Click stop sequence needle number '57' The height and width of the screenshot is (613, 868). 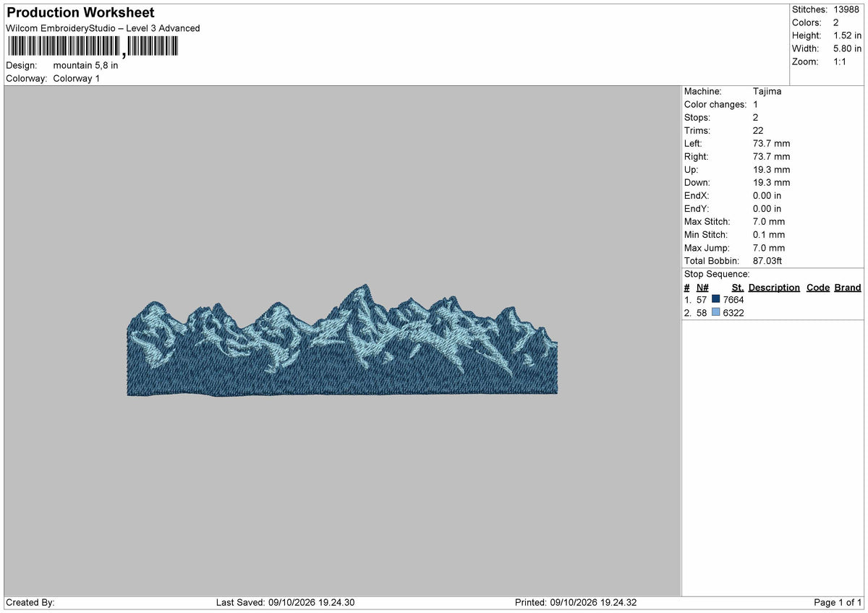click(x=702, y=299)
